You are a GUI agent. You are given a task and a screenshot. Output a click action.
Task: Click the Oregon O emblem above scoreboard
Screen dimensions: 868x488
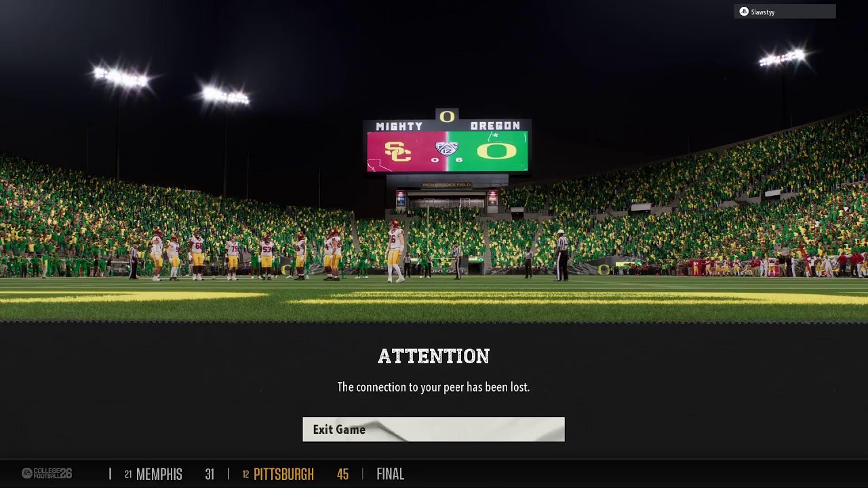[x=447, y=117]
